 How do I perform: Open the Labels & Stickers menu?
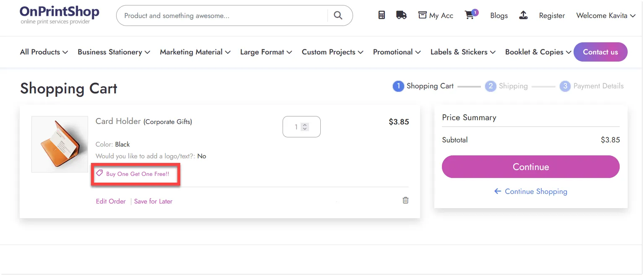[x=463, y=52]
